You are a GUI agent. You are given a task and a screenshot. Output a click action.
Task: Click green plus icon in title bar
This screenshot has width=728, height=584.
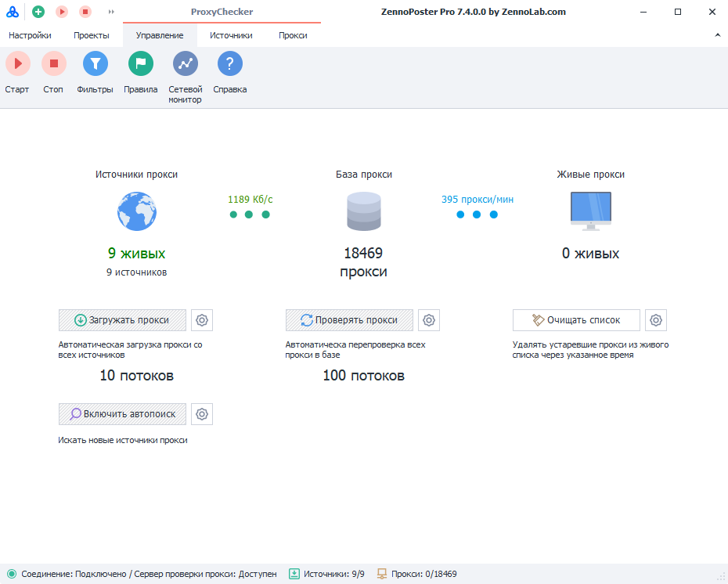point(38,12)
